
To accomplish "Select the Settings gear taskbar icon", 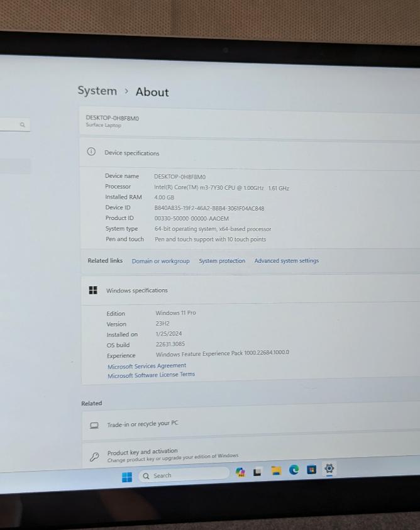I will [329, 468].
